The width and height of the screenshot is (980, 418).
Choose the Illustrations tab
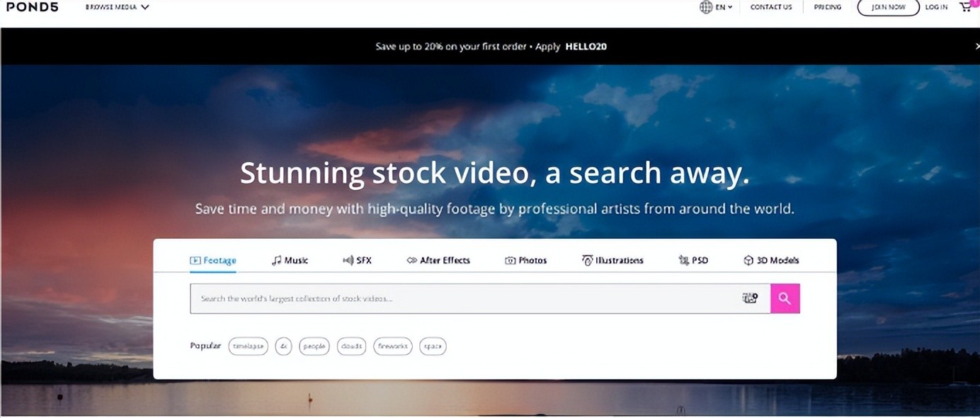coord(612,260)
